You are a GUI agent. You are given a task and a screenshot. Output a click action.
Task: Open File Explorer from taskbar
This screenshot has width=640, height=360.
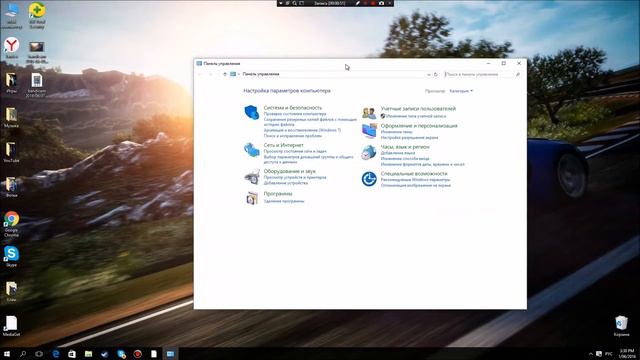click(x=88, y=354)
